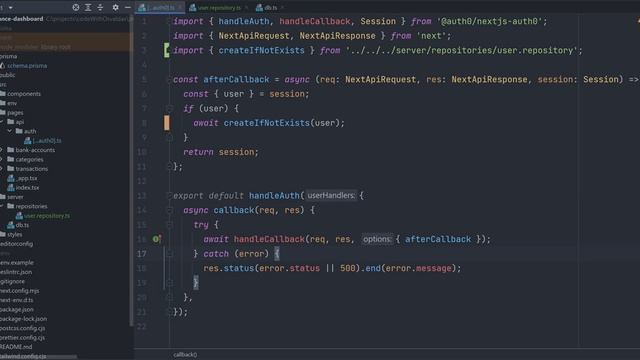The width and height of the screenshot is (640, 360).
Task: Click the project panel vertical scrollbar
Action: (131, 171)
